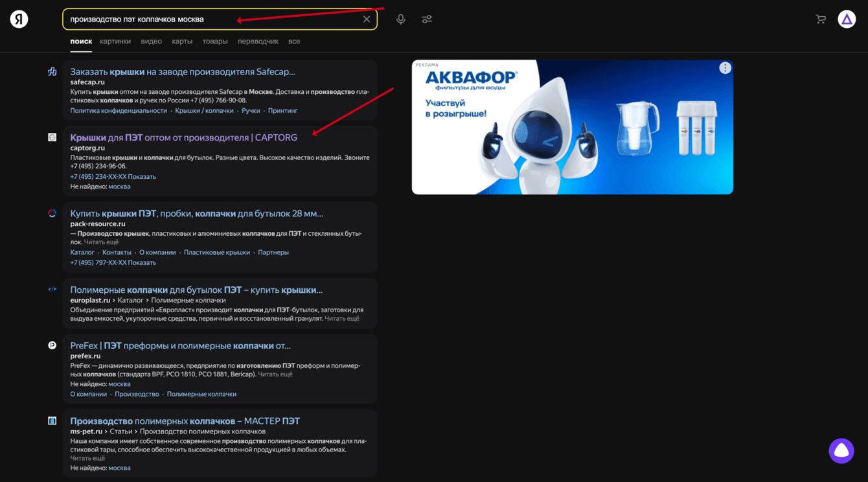Image resolution: width=868 pixels, height=482 pixels.
Task: Launch the Alice assistant floating button
Action: click(841, 451)
